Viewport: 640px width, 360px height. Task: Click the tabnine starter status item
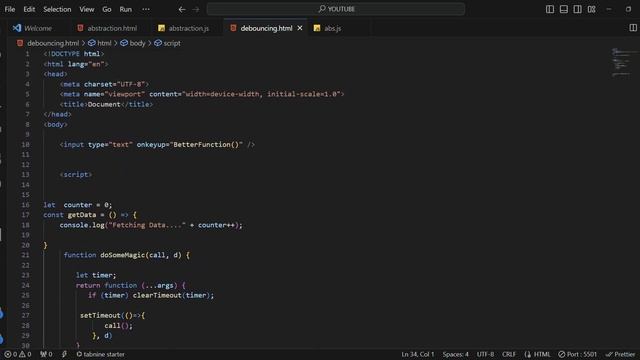tap(100, 354)
